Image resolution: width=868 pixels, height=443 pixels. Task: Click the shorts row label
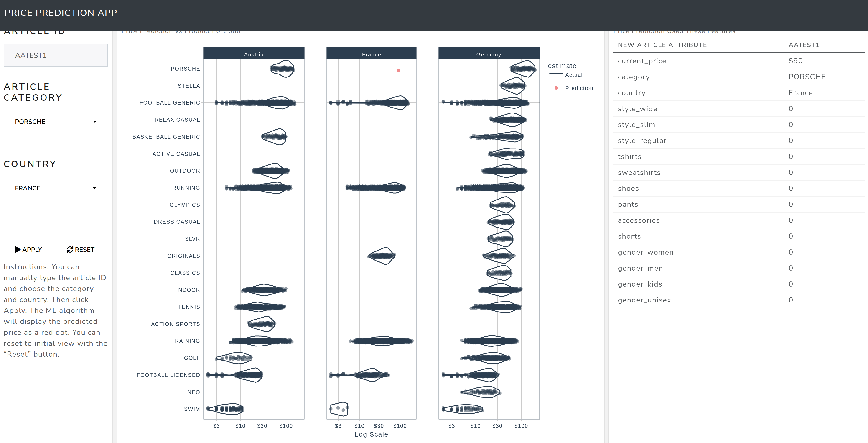pos(629,236)
